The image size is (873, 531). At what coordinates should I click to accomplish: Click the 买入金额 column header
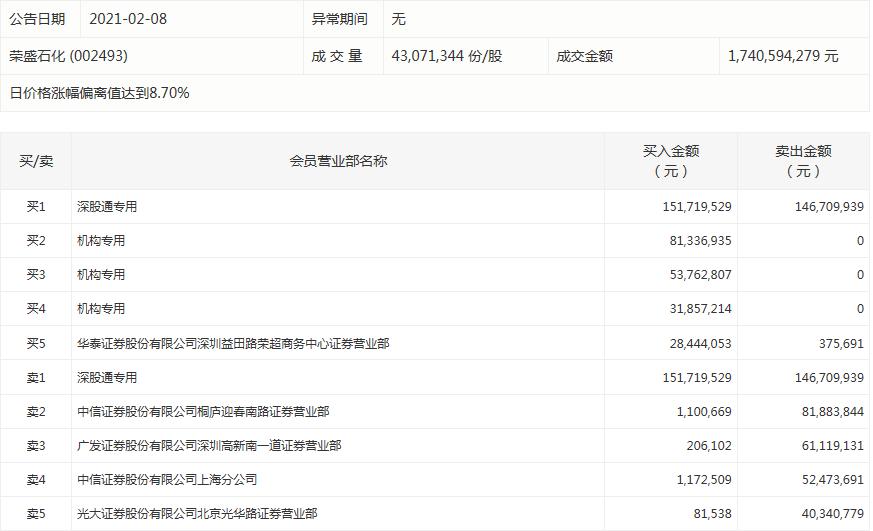point(671,161)
